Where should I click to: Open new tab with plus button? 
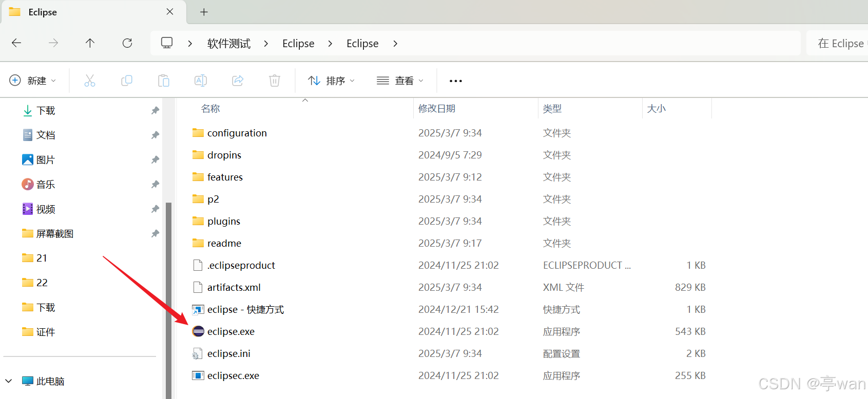tap(204, 12)
